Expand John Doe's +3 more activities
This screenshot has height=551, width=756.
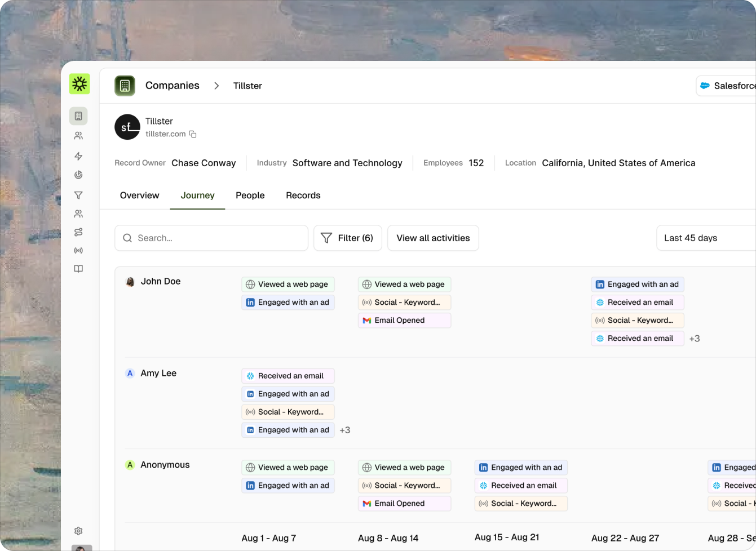tap(695, 339)
